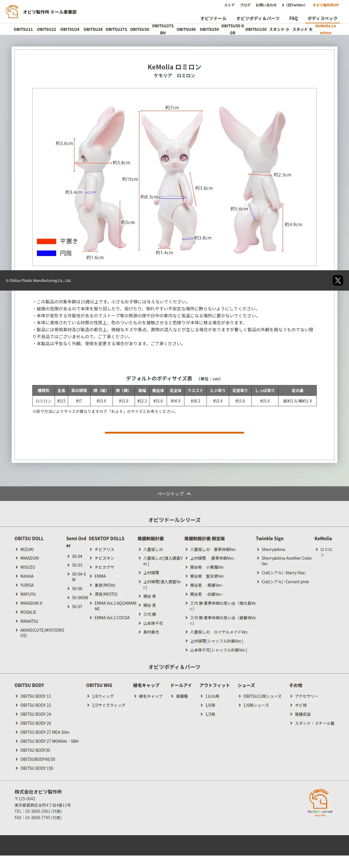
Task: Open Semi Order 50-04 link
Action: (77, 556)
